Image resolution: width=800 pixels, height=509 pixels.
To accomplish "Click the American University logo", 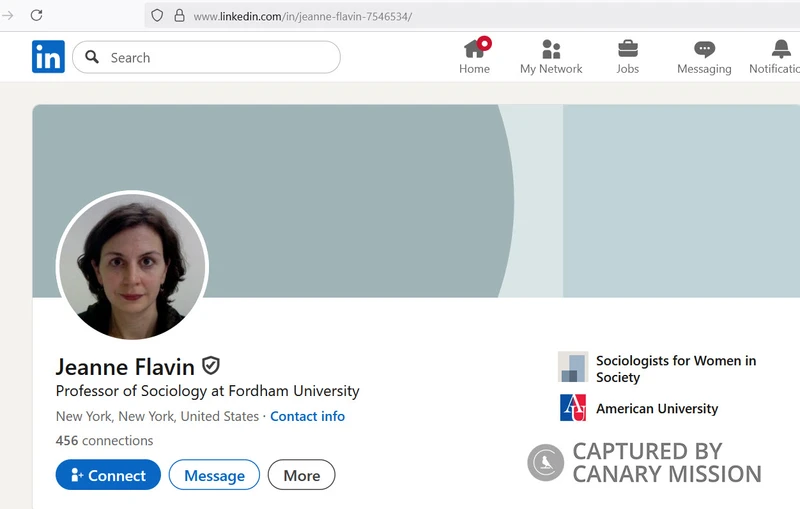I will coord(573,408).
